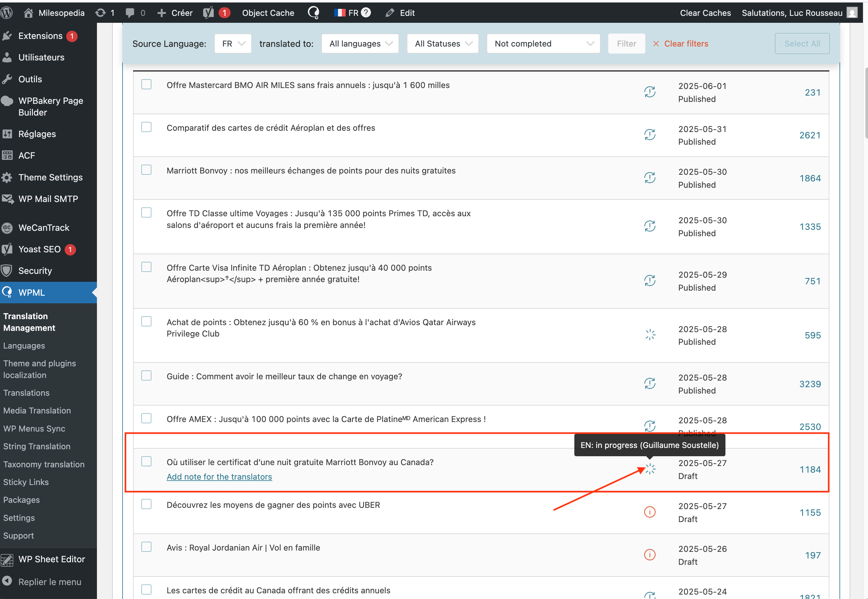This screenshot has height=599, width=868.
Task: Click in-progress spinner for Marriott certificat nuit gratuite
Action: (x=650, y=469)
